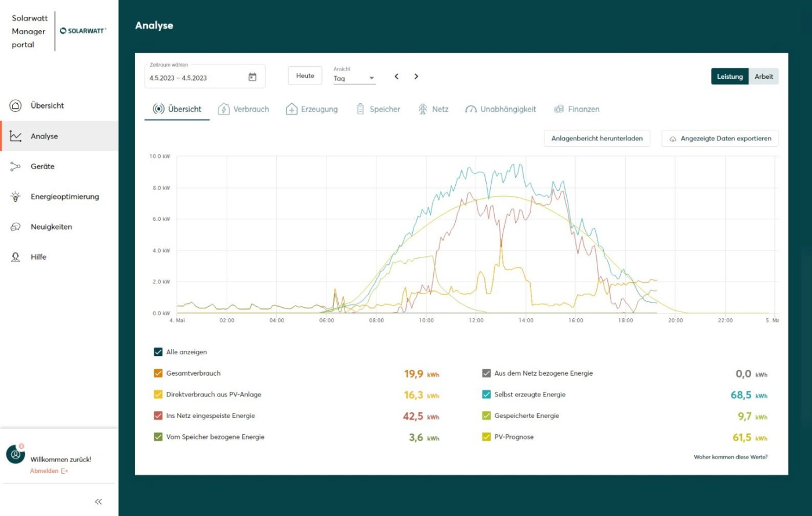Click the Zeitraum wählen date field

194,78
